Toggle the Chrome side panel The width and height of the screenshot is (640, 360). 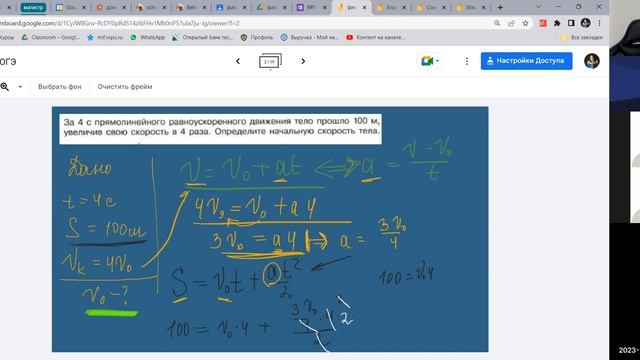(571, 23)
